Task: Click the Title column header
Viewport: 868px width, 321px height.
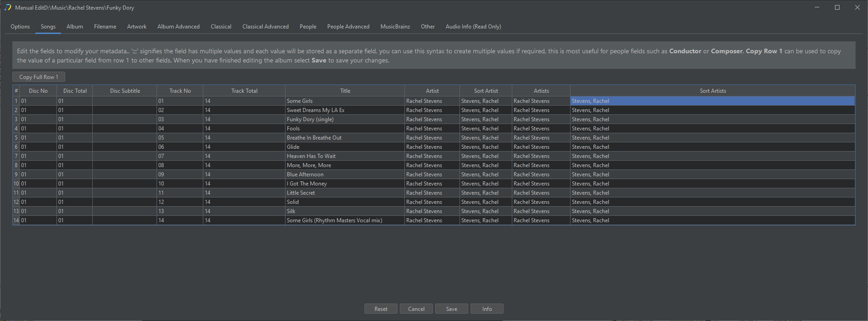Action: 345,91
